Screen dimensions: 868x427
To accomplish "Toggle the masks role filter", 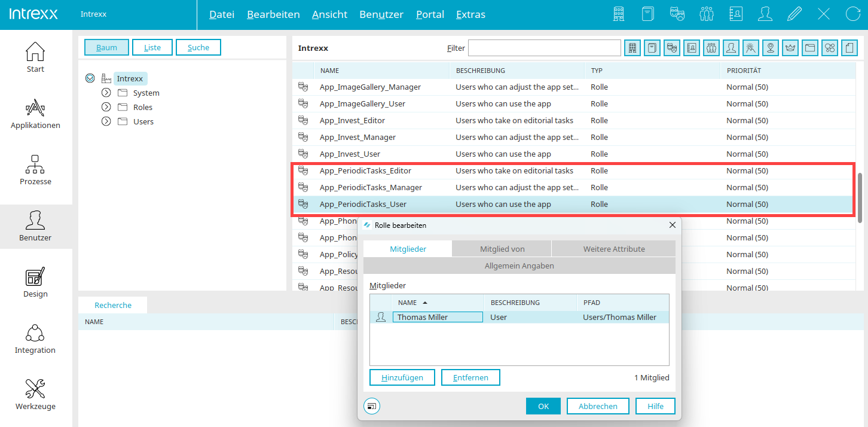I will (x=671, y=48).
